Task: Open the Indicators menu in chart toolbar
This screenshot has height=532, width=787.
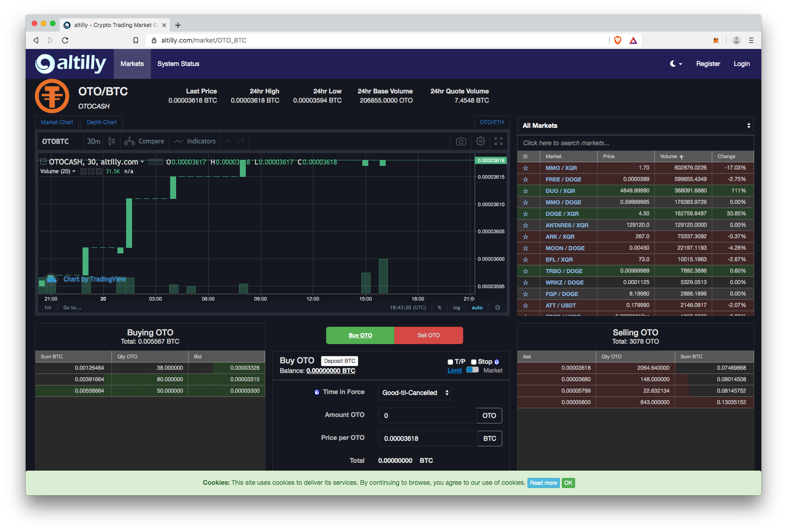Action: point(195,141)
